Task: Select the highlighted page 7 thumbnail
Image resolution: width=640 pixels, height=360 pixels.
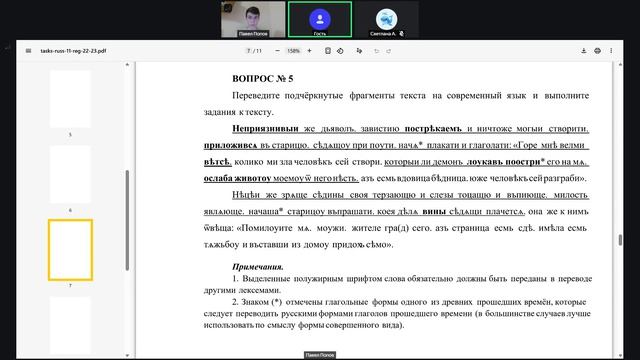Action: pos(70,250)
